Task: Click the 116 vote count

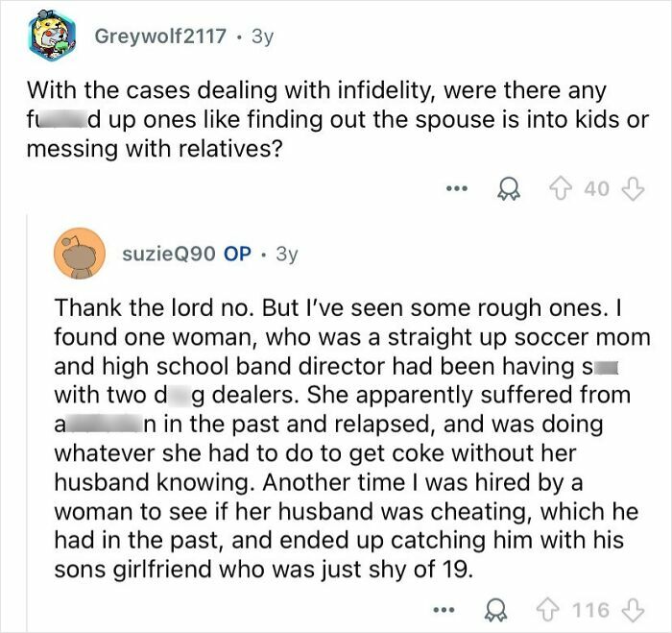Action: (590, 610)
